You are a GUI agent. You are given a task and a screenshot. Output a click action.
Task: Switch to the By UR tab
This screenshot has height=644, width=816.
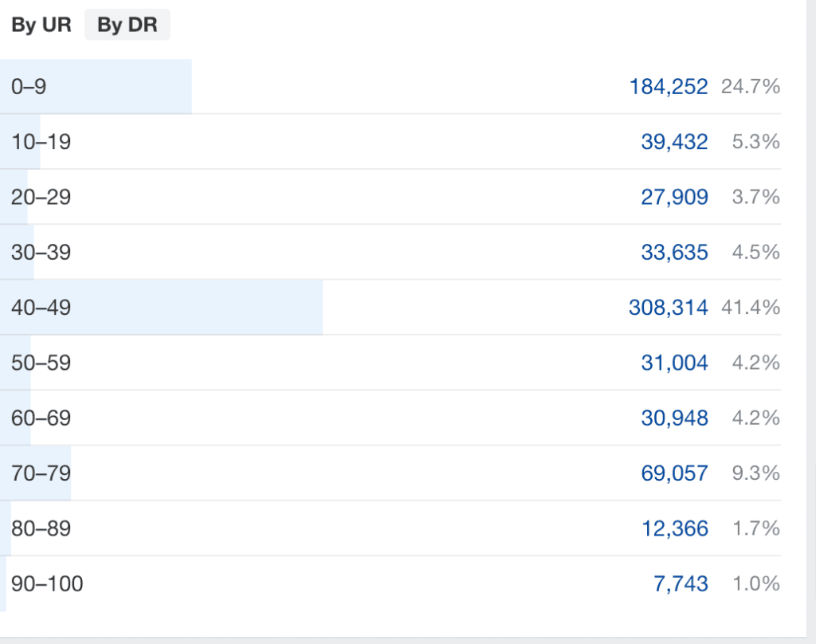[41, 25]
